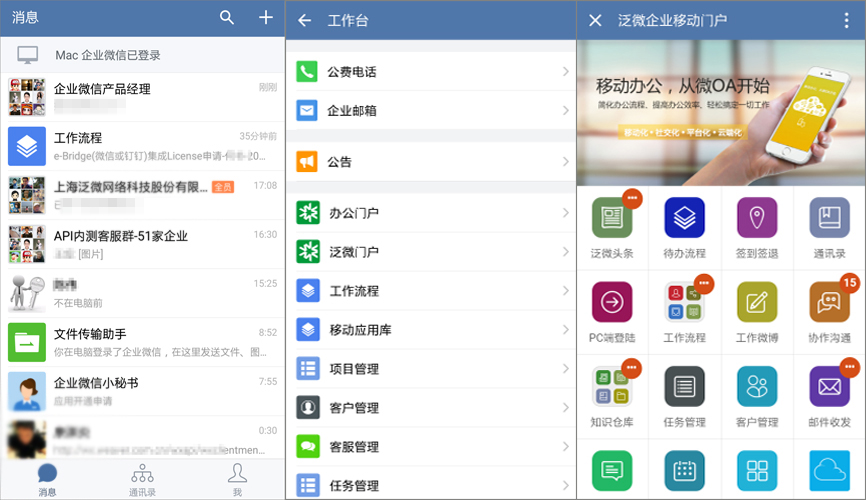Image resolution: width=866 pixels, height=500 pixels.
Task: Tap the plus icon in Messages header
Action: 266,17
